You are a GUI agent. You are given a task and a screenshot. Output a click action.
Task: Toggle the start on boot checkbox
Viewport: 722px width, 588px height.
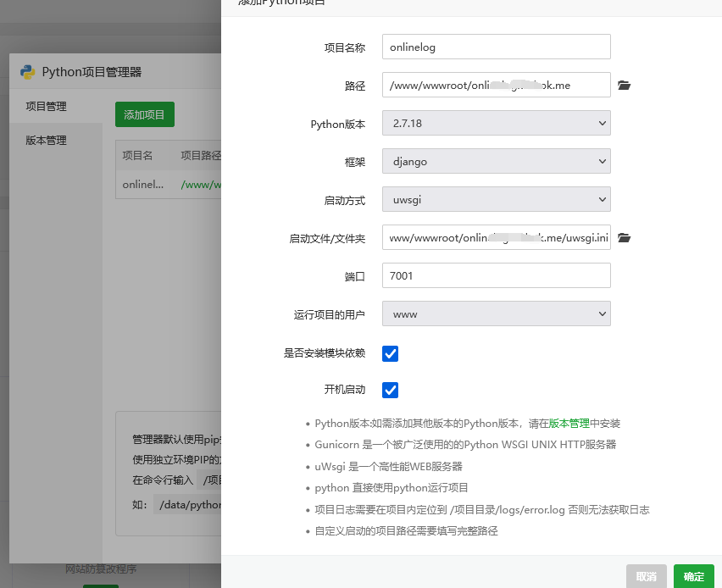(390, 390)
